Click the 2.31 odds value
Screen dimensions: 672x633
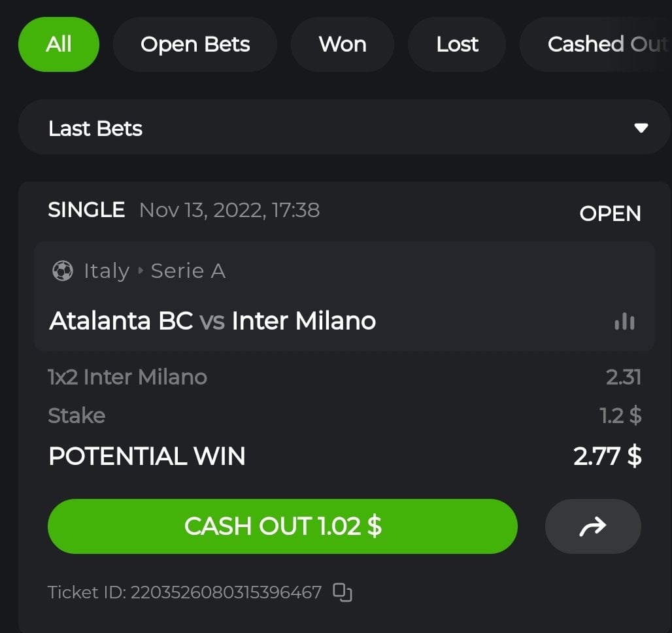coord(623,377)
